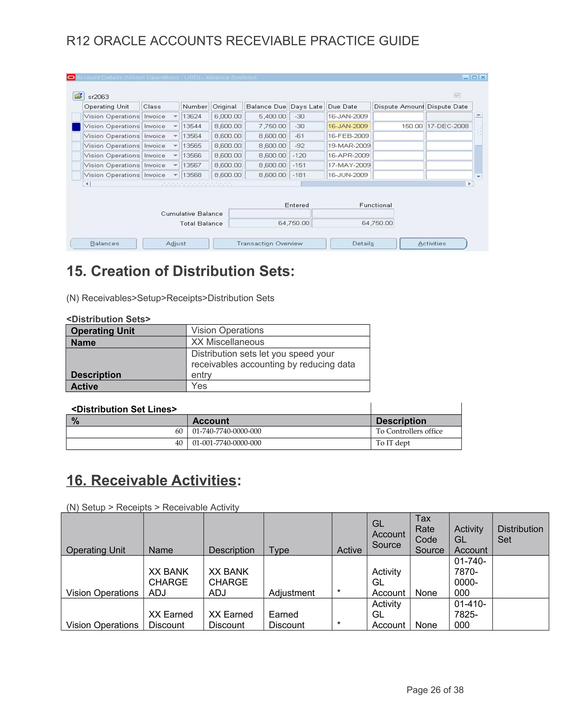Click Original amount 6,000.00
The image size is (563, 728).
tap(227, 116)
